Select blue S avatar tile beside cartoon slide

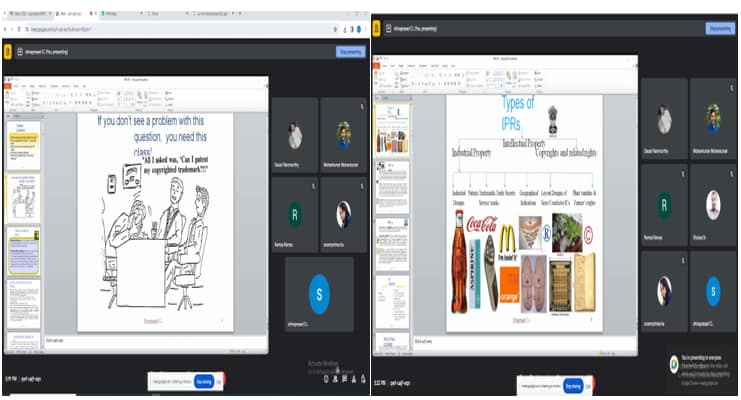coord(319,294)
